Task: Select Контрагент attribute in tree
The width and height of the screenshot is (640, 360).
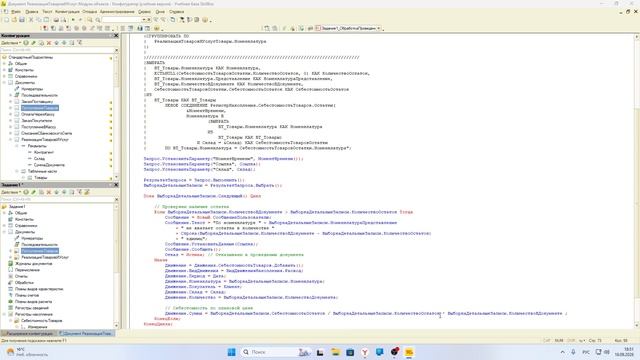Action: point(44,152)
